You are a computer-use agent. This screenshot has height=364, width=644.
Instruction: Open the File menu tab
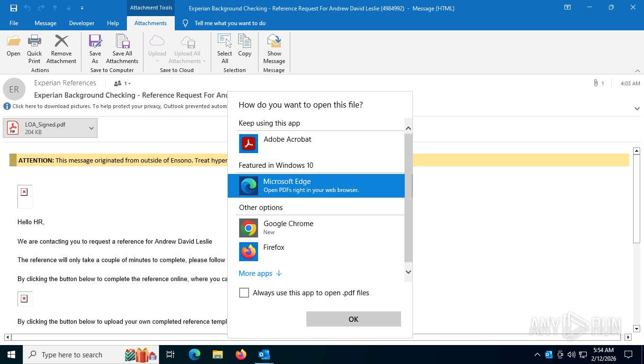[14, 23]
